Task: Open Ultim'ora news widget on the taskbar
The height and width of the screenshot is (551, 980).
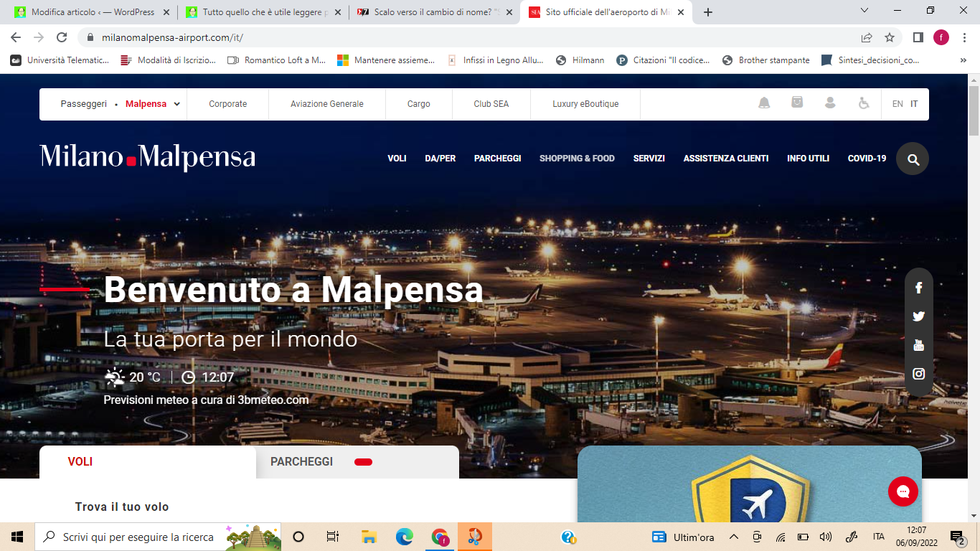Action: pyautogui.click(x=683, y=537)
